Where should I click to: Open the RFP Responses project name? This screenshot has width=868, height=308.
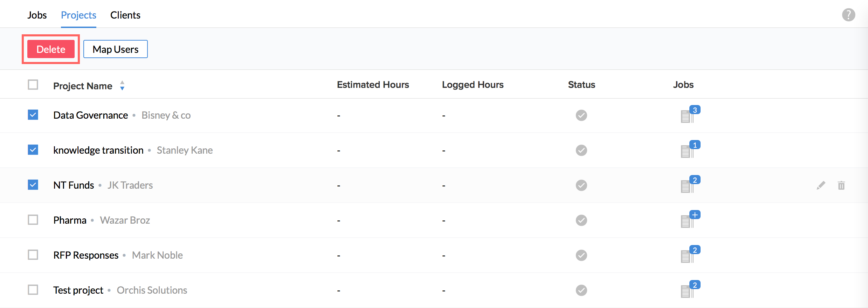(x=86, y=255)
